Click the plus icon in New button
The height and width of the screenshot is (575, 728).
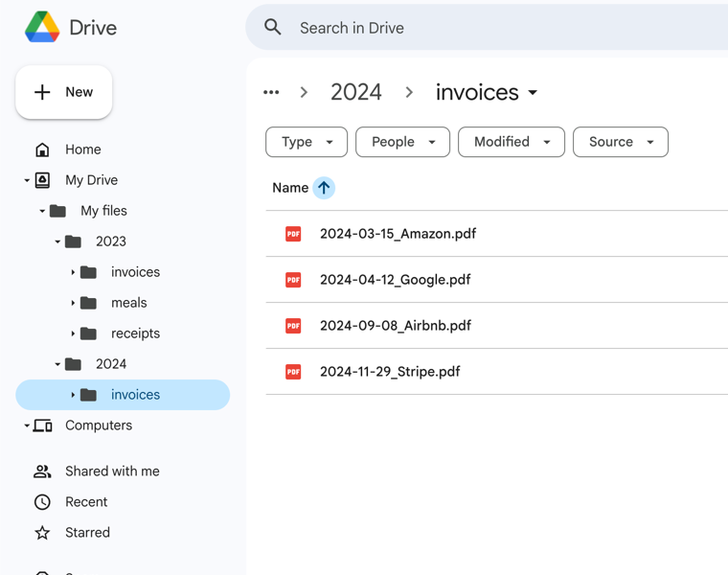pos(42,92)
